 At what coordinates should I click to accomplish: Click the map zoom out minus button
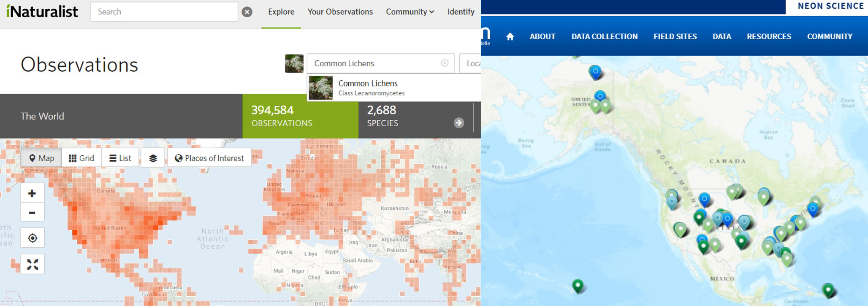coord(32,213)
